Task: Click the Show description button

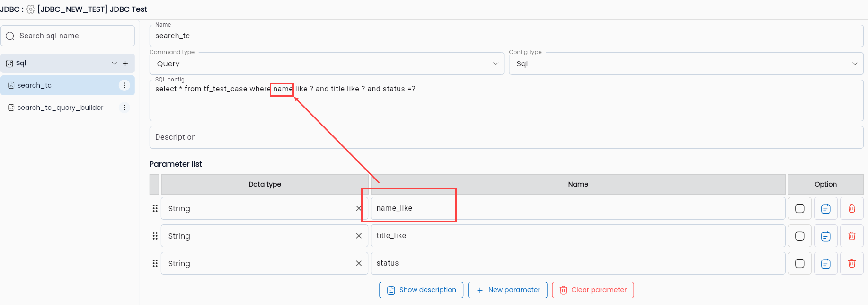Action: pos(421,290)
